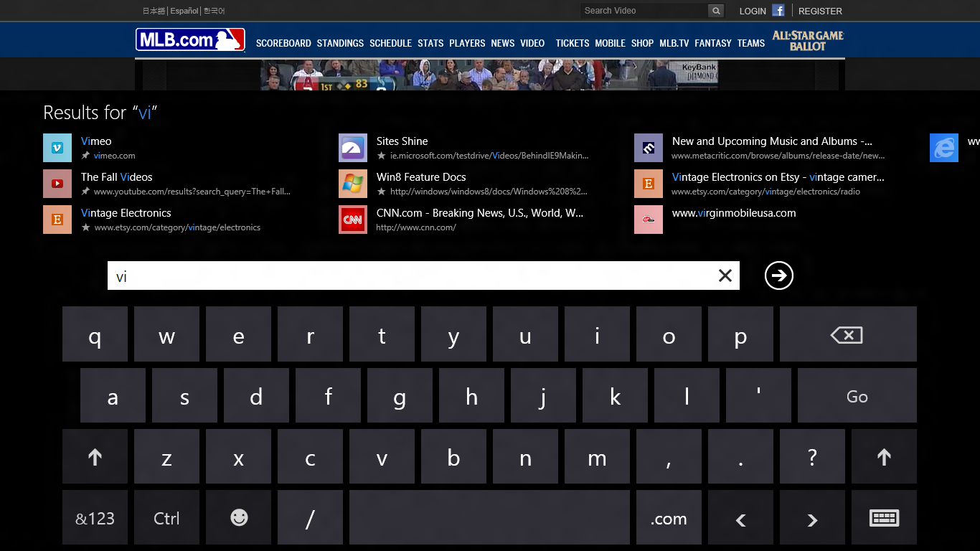Open STATS menu item
The width and height of the screenshot is (980, 551).
pyautogui.click(x=430, y=43)
